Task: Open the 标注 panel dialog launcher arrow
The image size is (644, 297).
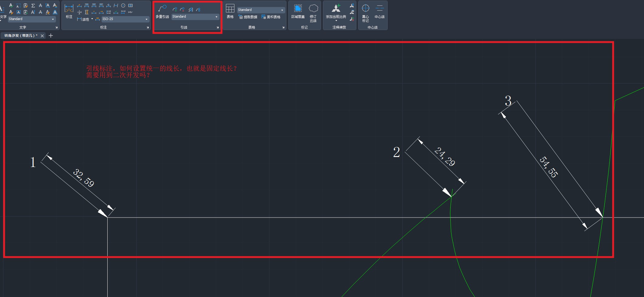Action: [x=148, y=27]
